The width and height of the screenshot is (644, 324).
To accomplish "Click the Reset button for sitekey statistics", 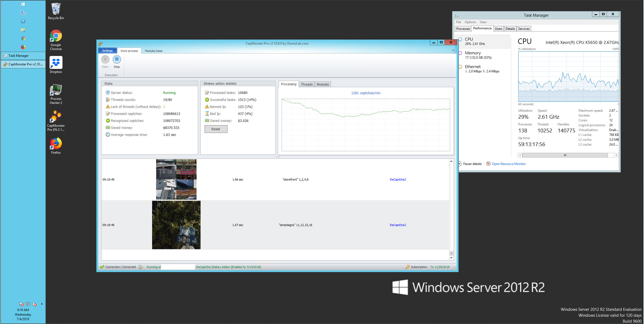I will (x=216, y=129).
